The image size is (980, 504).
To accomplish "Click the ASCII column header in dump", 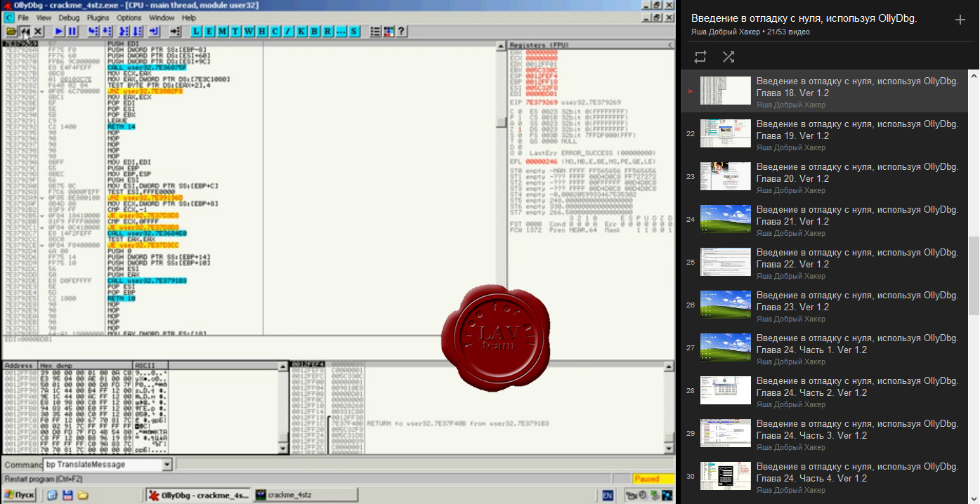I will point(150,366).
